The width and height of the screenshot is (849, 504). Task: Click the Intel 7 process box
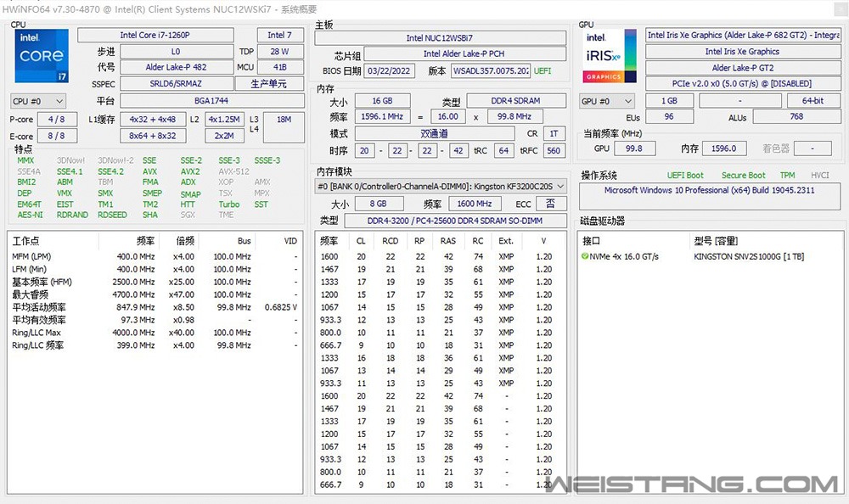pyautogui.click(x=279, y=36)
